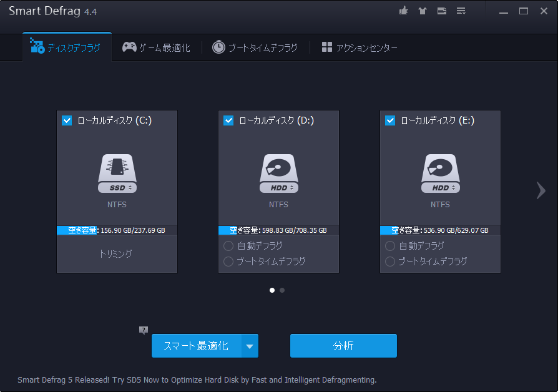Click ローカルディスク (C:) label text
558x392 pixels.
(115, 120)
